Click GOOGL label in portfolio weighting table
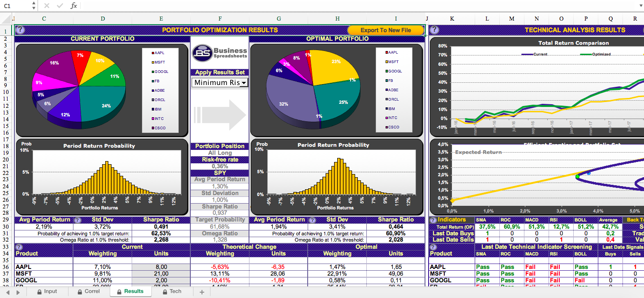This screenshot has width=644, height=298. 26,281
